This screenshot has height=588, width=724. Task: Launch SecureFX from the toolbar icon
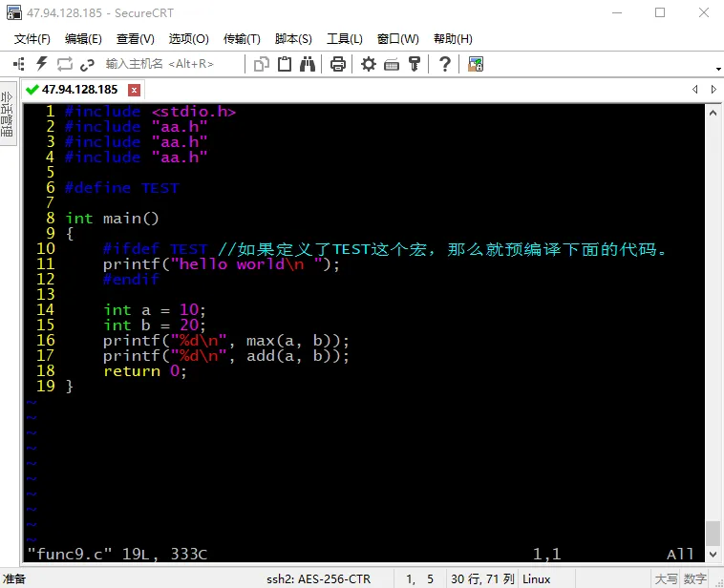pyautogui.click(x=476, y=64)
